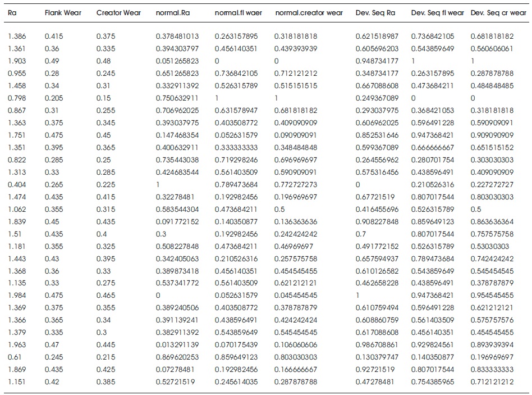
Task: Select nomal.fl waer value 0.631578947
Action: [x=236, y=111]
